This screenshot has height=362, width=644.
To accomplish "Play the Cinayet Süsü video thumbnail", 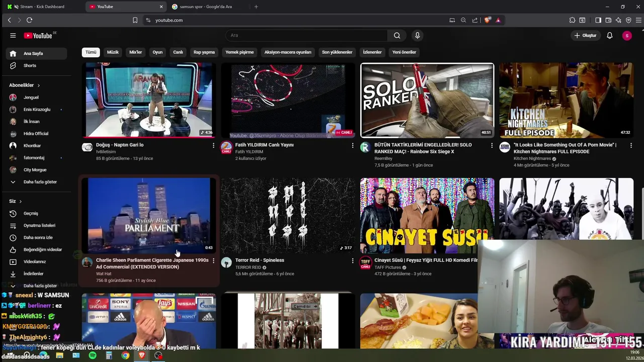I will pos(427,215).
